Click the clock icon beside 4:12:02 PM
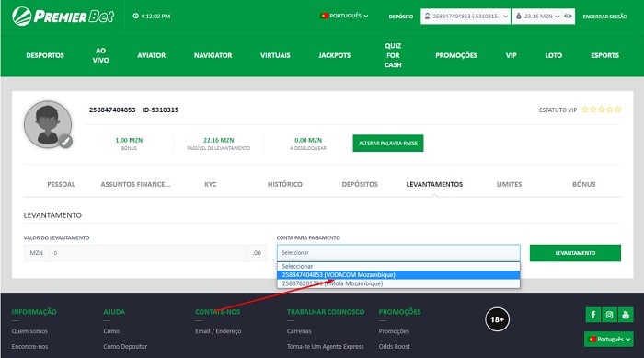This screenshot has height=358, width=644. [x=135, y=16]
